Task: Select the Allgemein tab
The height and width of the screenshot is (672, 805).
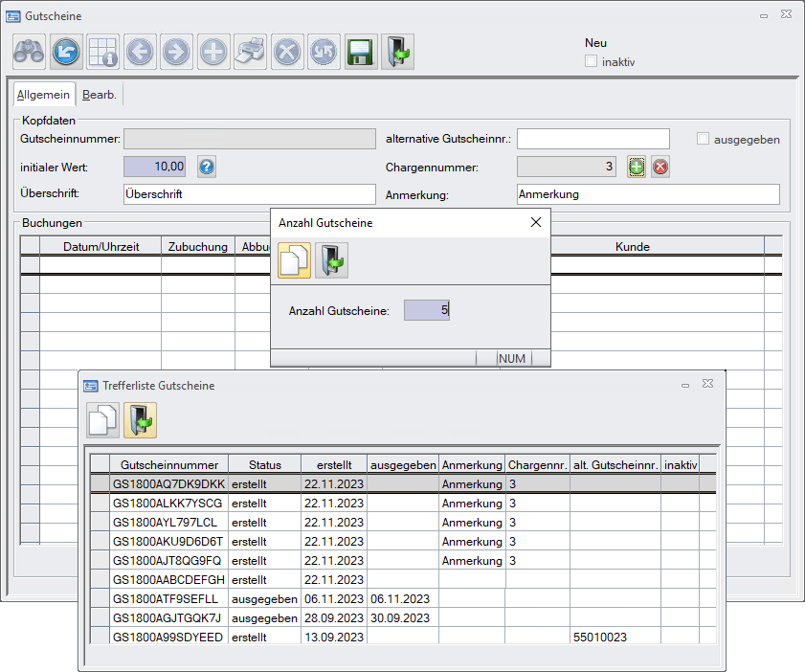Action: click(x=43, y=95)
